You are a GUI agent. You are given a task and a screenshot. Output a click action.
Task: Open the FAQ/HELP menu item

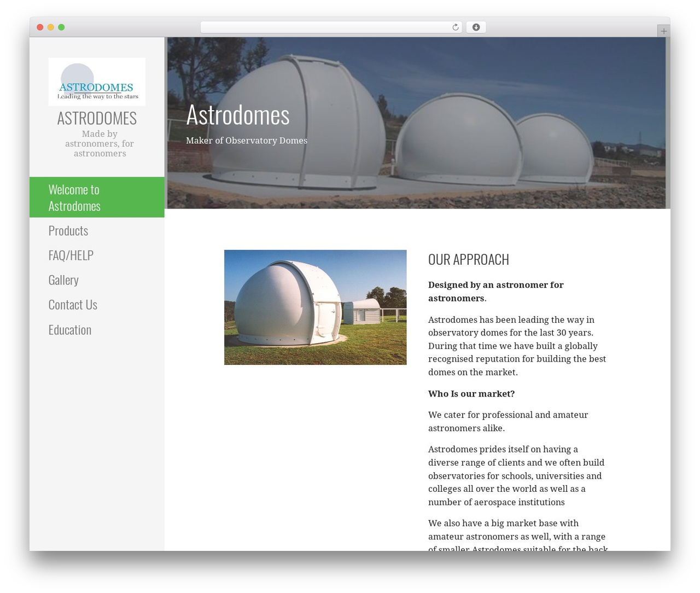tap(71, 255)
